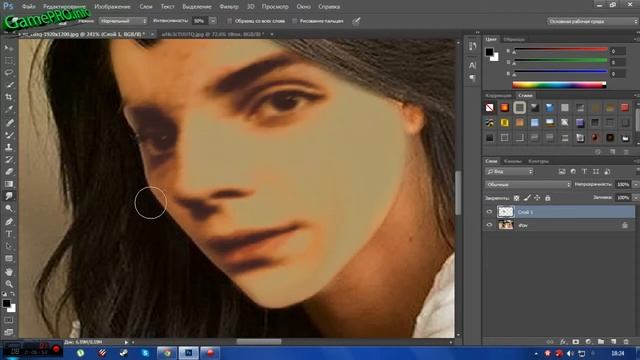Switch to the Каналы tab
This screenshot has height=360, width=640.
tap(512, 161)
